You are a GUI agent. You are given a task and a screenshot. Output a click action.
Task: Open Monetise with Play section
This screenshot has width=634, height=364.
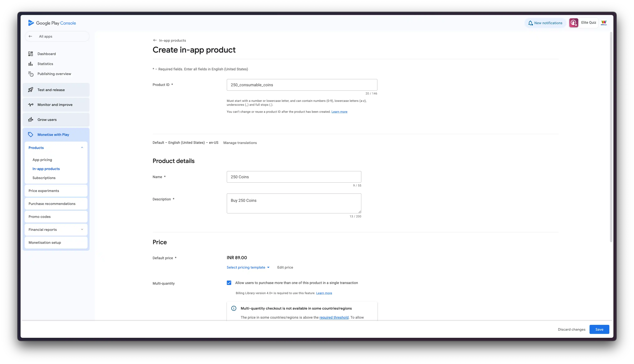point(56,134)
